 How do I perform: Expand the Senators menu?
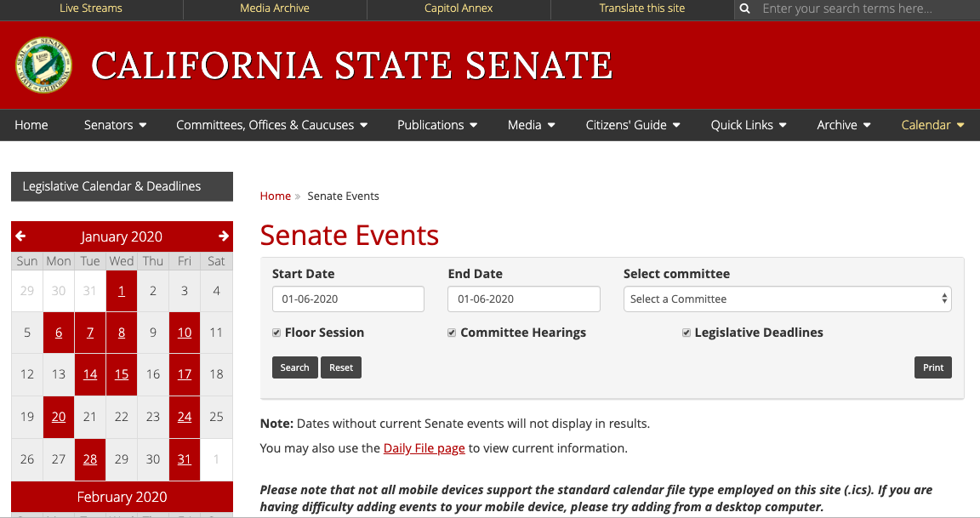tap(115, 125)
